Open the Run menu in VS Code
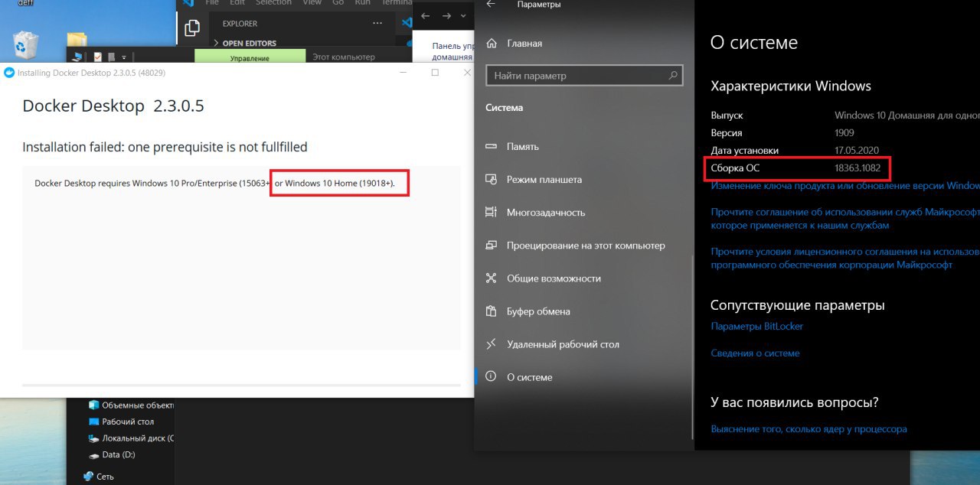980x485 pixels. coord(362,3)
